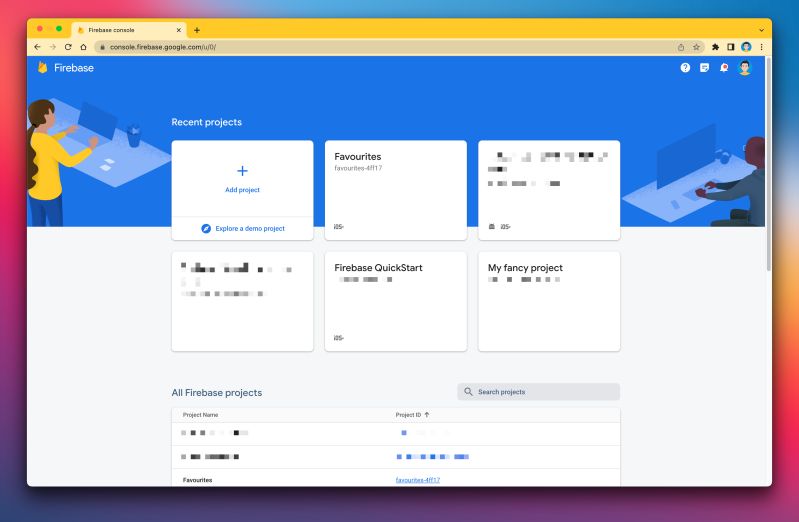Click the site lock icon in address bar
799x522 pixels.
pyautogui.click(x=102, y=47)
